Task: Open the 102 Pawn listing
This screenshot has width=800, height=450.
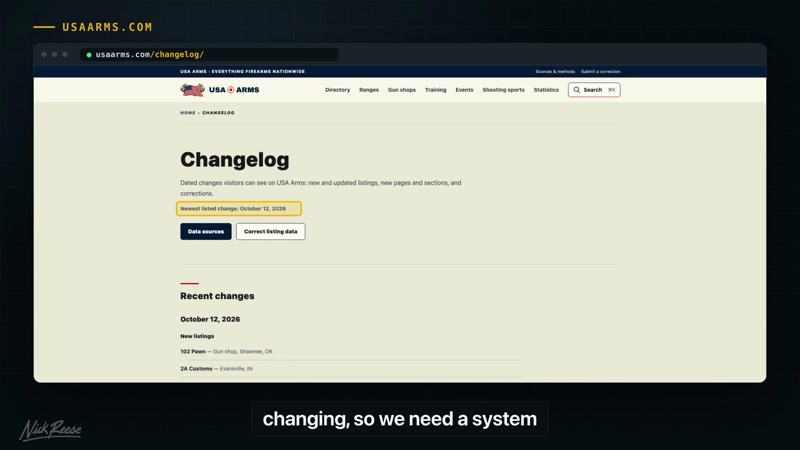Action: tap(193, 352)
